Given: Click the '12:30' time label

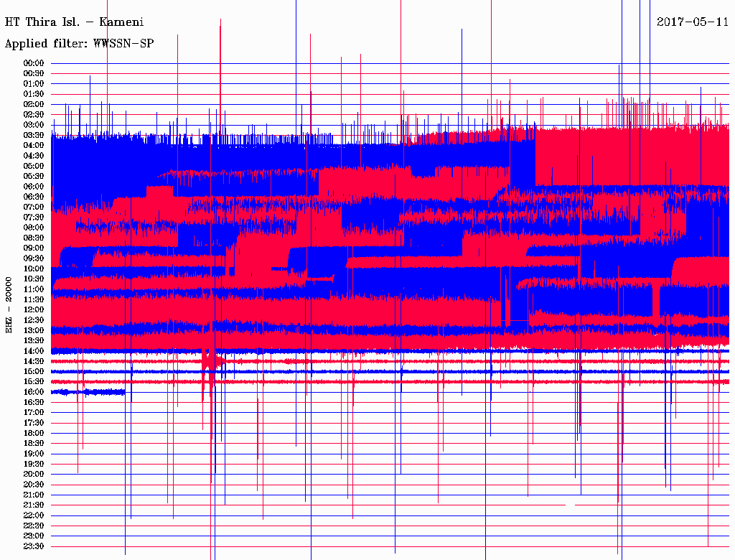Looking at the screenshot, I should [x=34, y=320].
